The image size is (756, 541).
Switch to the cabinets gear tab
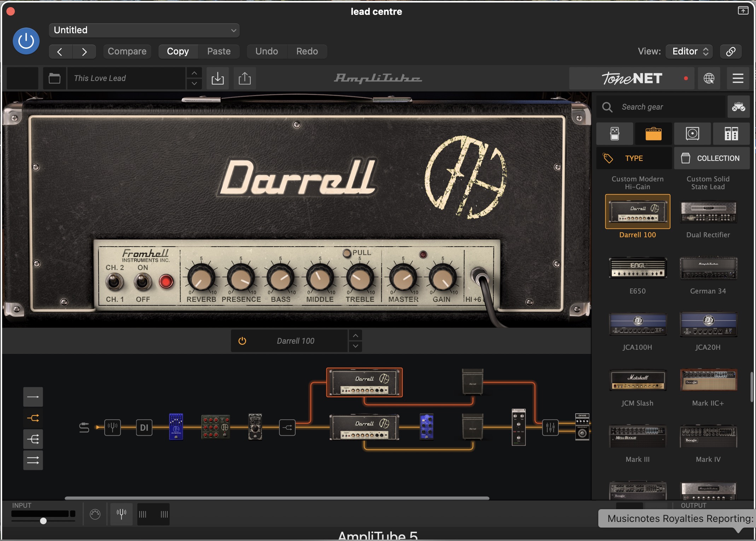click(692, 134)
